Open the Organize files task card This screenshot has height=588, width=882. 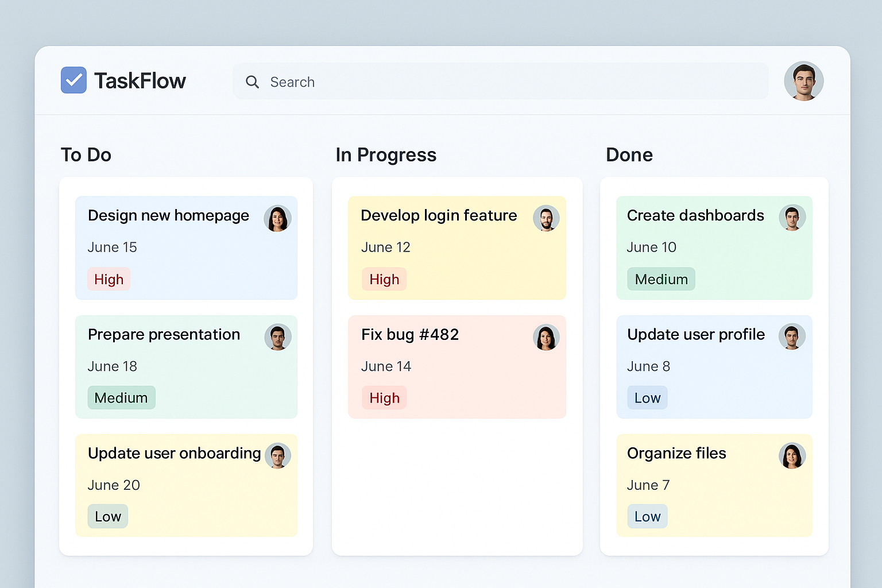[x=714, y=486]
